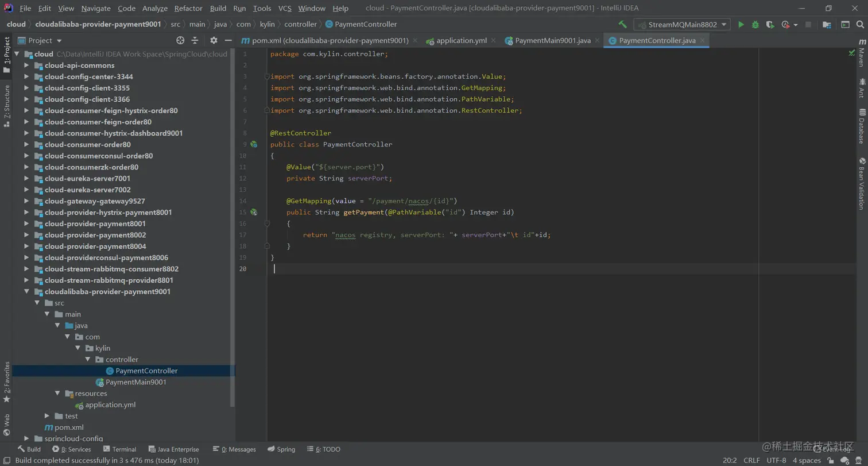The width and height of the screenshot is (868, 466).
Task: Start debugging with the bug icon
Action: (x=755, y=25)
